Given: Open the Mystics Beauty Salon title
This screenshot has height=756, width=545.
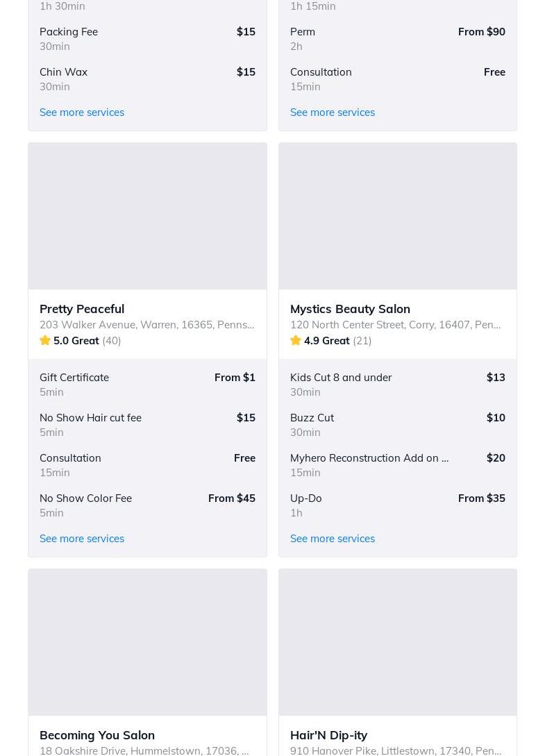Looking at the screenshot, I should tap(350, 308).
